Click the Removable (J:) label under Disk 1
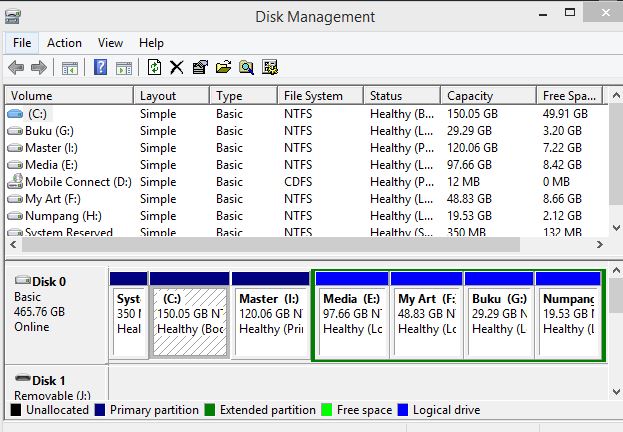The height and width of the screenshot is (432, 623). pyautogui.click(x=52, y=395)
